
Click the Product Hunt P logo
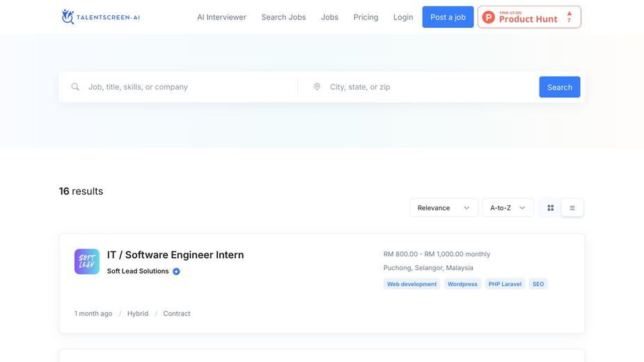[x=488, y=17]
